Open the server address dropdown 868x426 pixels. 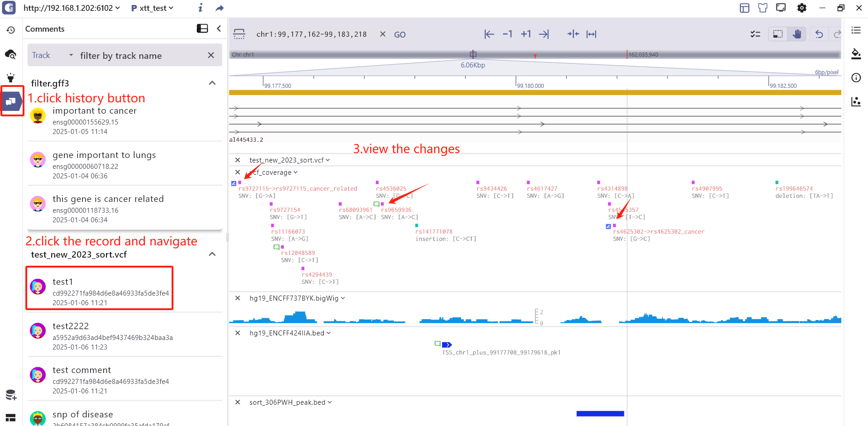click(x=72, y=8)
